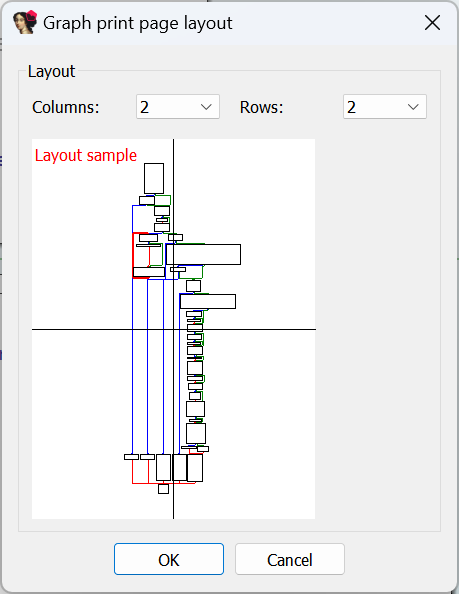The width and height of the screenshot is (459, 594).
Task: Click the 'Rows:' label
Action: [261, 107]
